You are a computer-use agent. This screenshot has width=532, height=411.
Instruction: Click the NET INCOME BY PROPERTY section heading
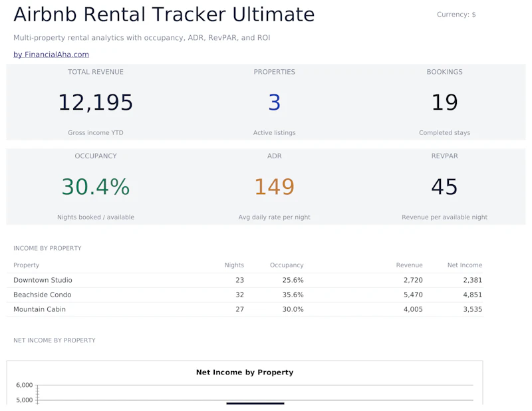click(x=55, y=341)
